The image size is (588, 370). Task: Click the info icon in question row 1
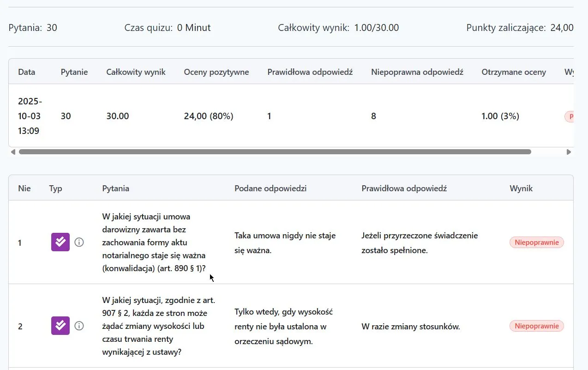click(x=79, y=242)
